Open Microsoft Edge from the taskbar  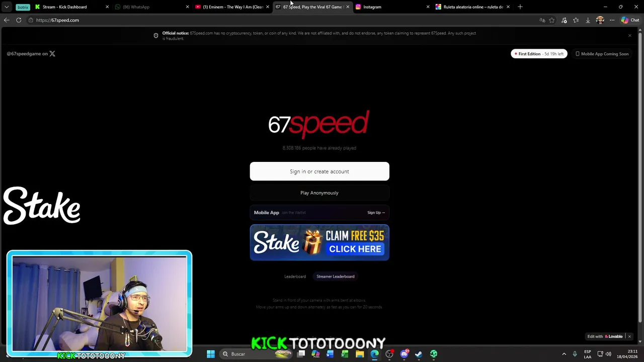click(x=374, y=354)
